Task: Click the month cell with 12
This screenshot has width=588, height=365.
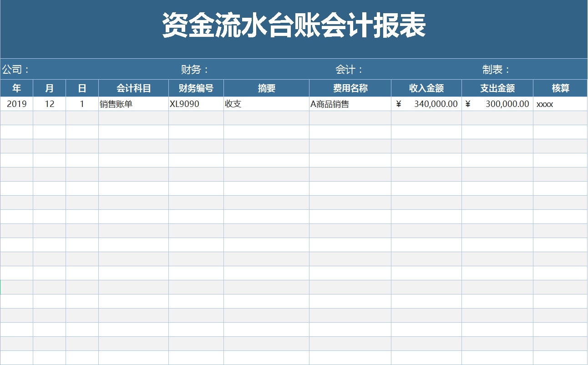Action: (50, 104)
